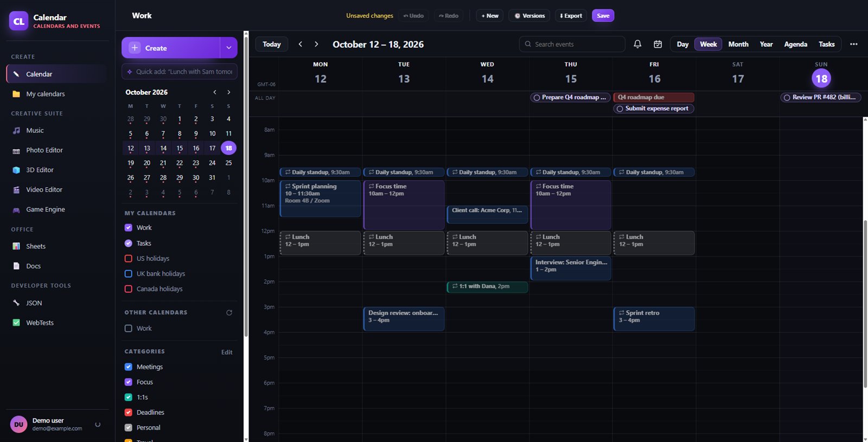Viewport: 868px width, 442px height.
Task: Toggle the Meetings category checkbox
Action: pos(129,367)
